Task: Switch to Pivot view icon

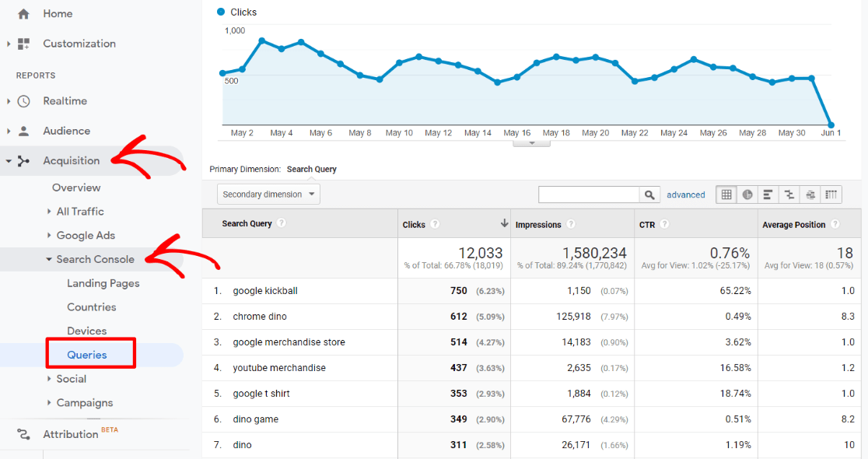Action: coord(831,194)
